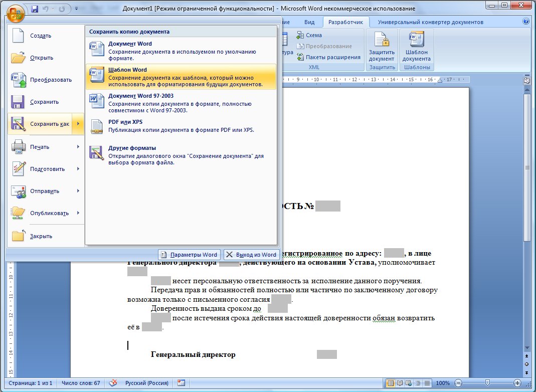Switch to Web Layout view

click(408, 383)
